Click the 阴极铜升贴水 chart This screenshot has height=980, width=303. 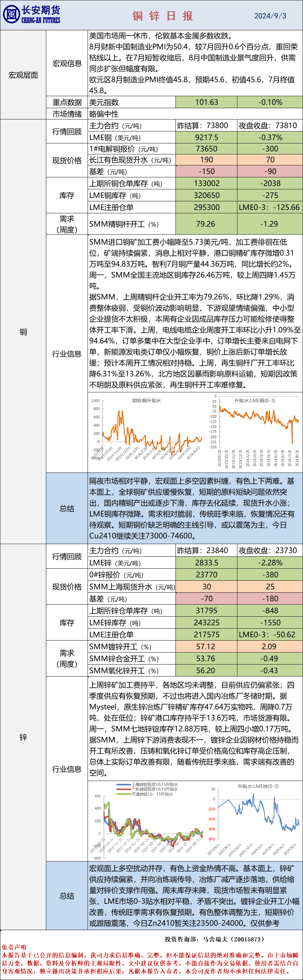147,429
